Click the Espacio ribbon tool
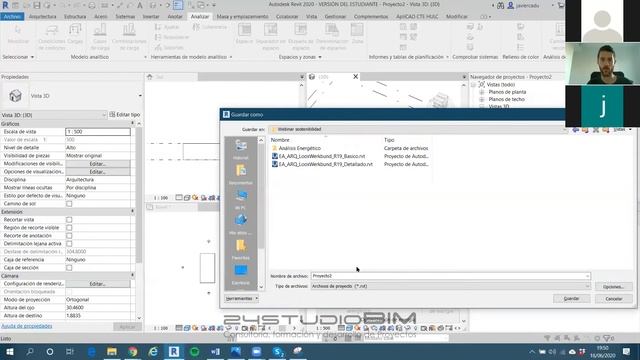640x360 pixels. pos(244,34)
